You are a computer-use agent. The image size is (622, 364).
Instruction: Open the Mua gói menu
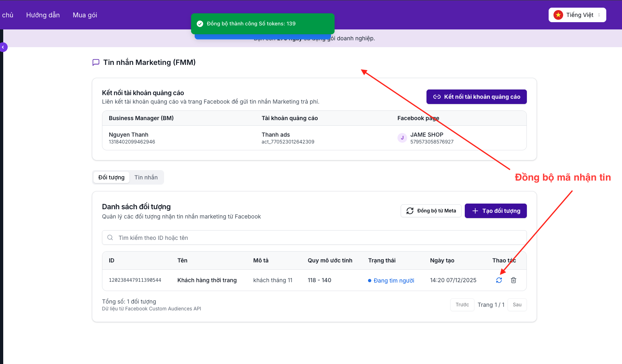coord(85,15)
